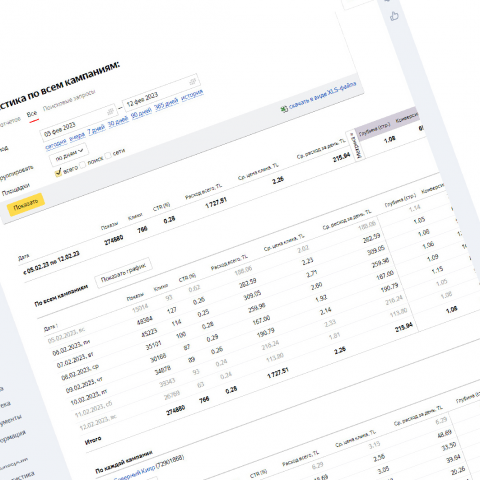The image size is (480, 480).
Task: Open calendar icon in start date field
Action: tap(110, 112)
